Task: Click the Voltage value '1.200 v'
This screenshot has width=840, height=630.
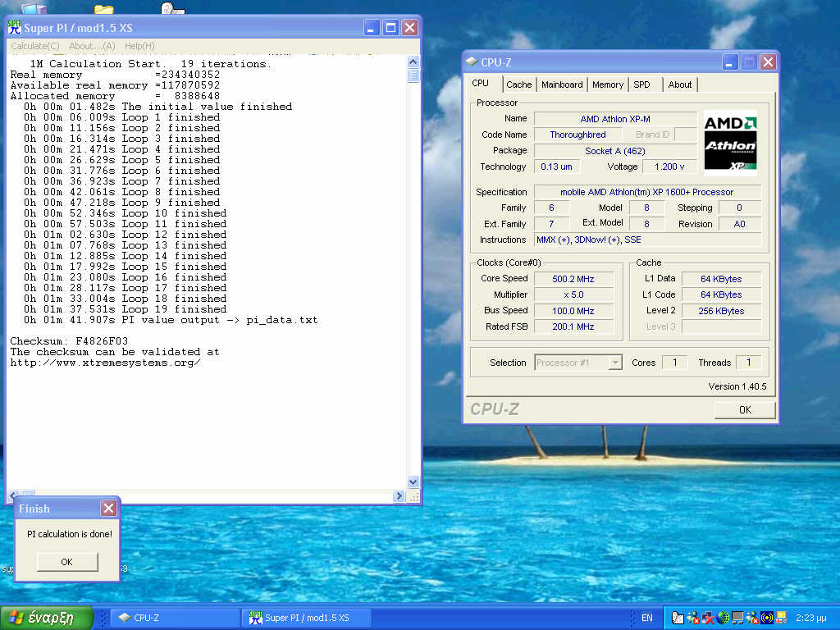Action: coord(669,167)
